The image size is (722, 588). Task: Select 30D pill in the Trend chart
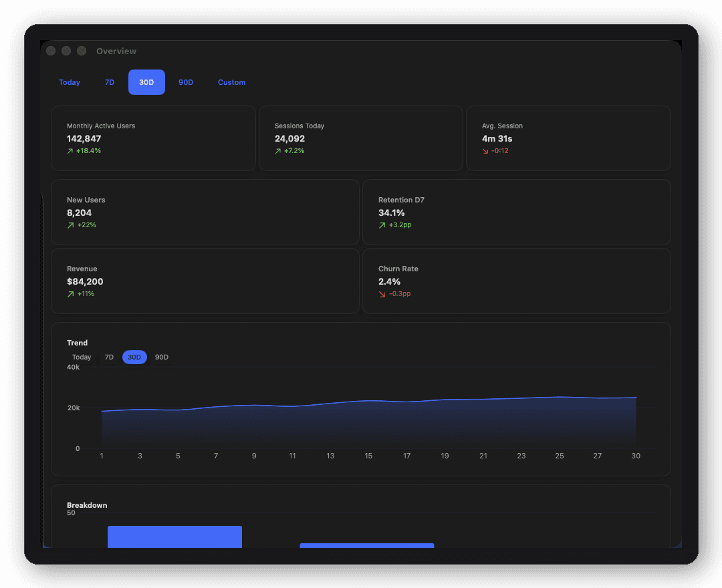pyautogui.click(x=134, y=357)
